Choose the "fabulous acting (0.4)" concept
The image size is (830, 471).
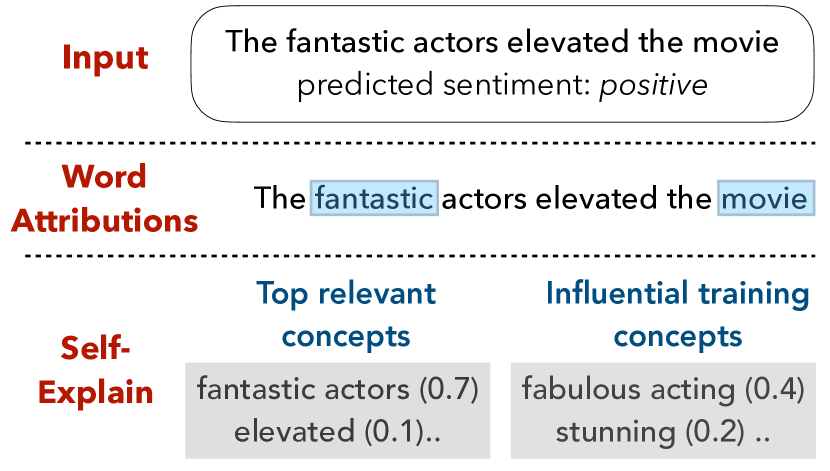[x=663, y=389]
